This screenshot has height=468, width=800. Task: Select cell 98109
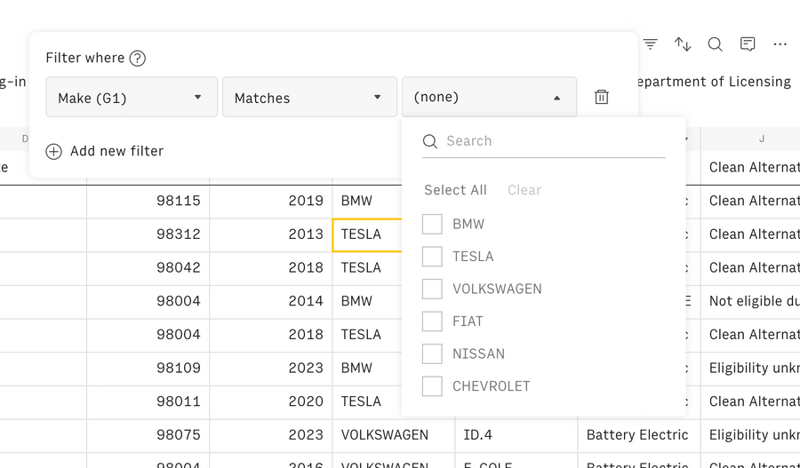[148, 368]
